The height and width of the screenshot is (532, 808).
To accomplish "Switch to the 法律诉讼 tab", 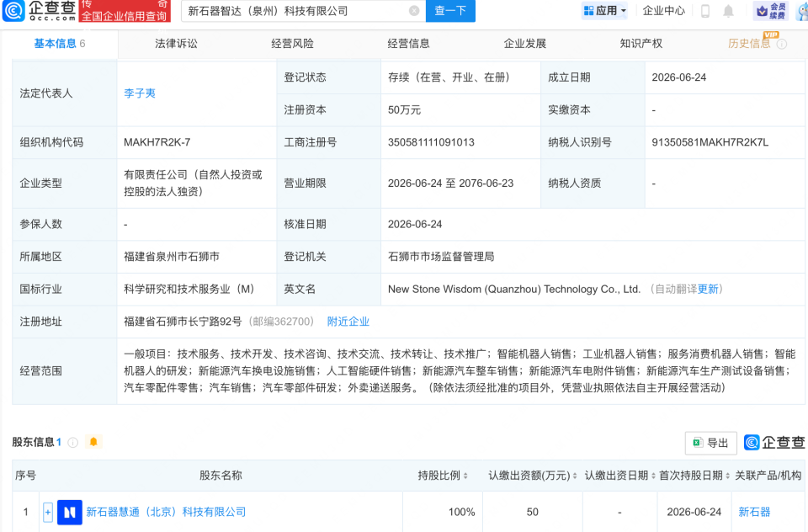I will pos(176,44).
